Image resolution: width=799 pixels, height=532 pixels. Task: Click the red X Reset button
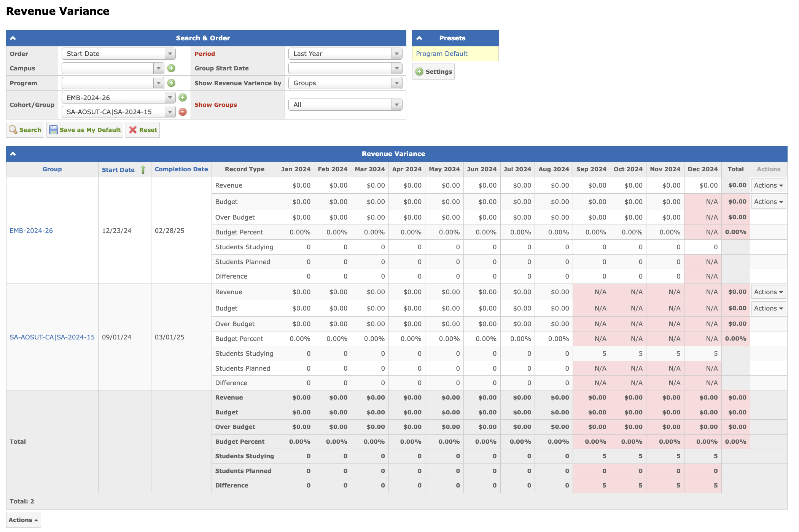[143, 130]
